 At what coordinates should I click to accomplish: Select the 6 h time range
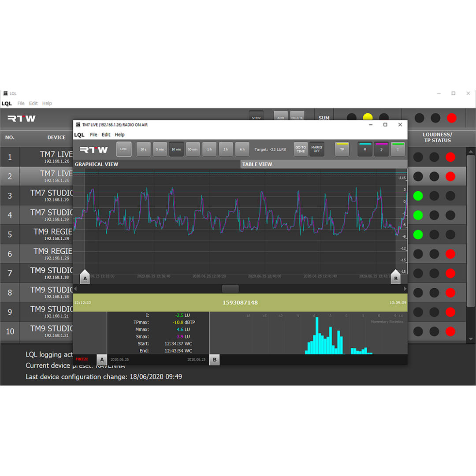click(242, 149)
